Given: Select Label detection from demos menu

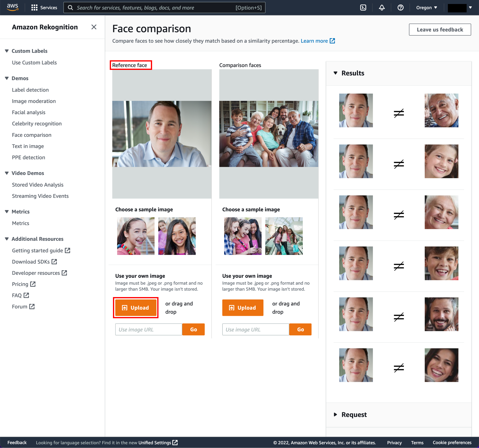Looking at the screenshot, I should 30,90.
